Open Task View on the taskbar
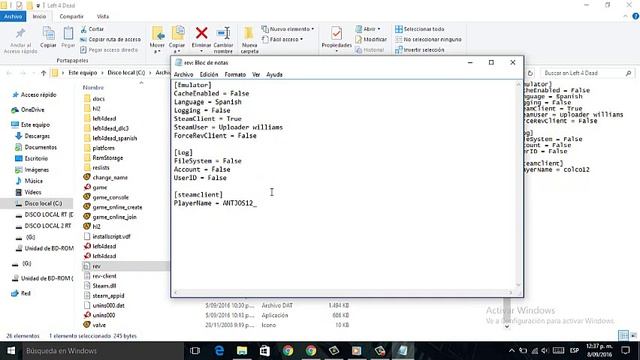Image resolution: width=640 pixels, height=360 pixels. point(195,351)
